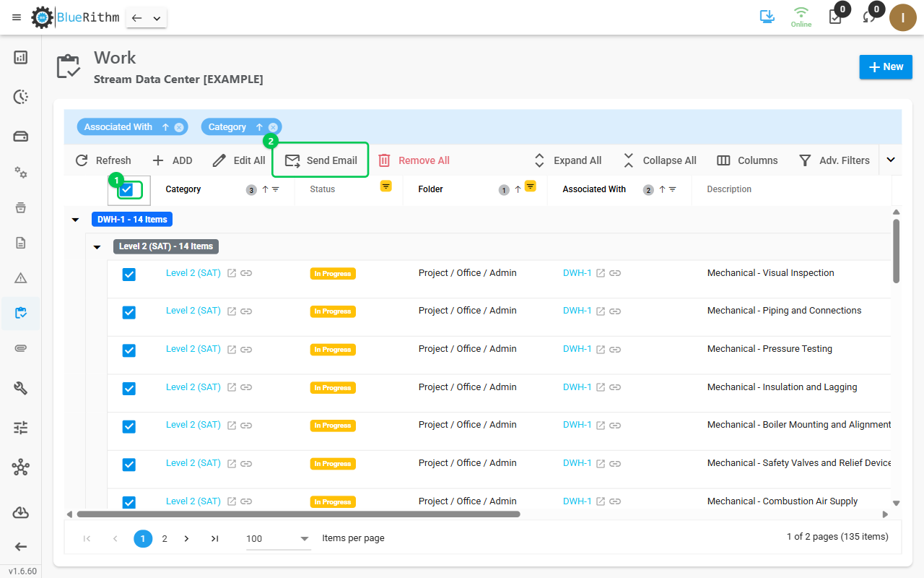
Task: Open external link icon beside Visual Inspection's Level 2 (SAT)
Action: click(232, 273)
